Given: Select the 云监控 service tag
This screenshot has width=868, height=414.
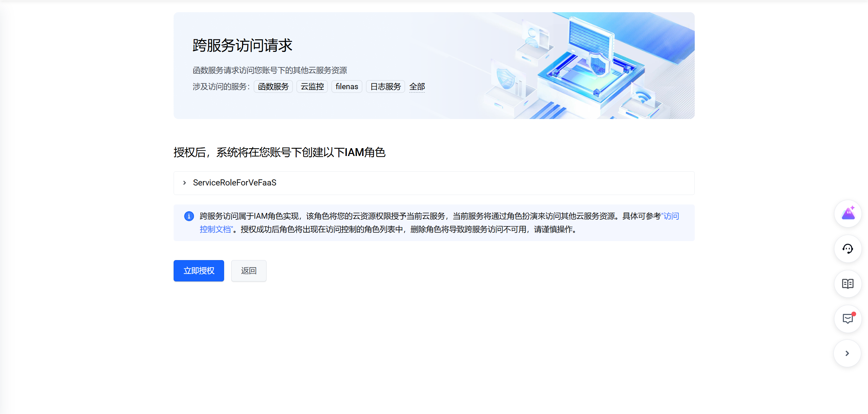Looking at the screenshot, I should (x=312, y=86).
